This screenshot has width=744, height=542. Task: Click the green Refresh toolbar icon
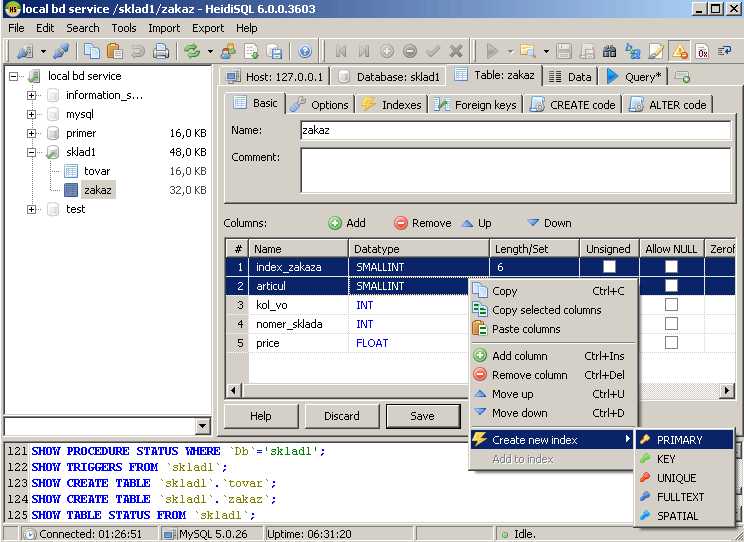click(x=193, y=51)
